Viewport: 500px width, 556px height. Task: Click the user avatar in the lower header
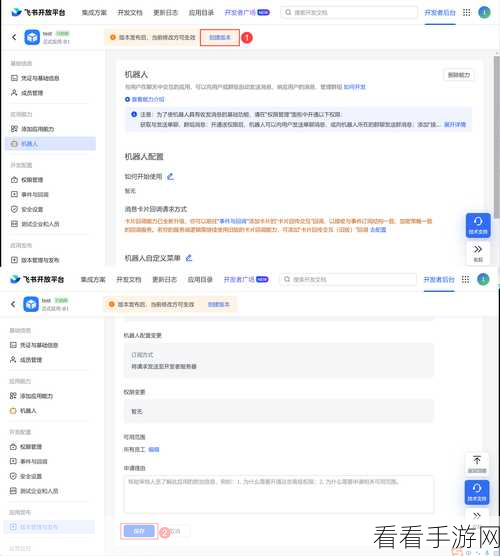tap(483, 279)
